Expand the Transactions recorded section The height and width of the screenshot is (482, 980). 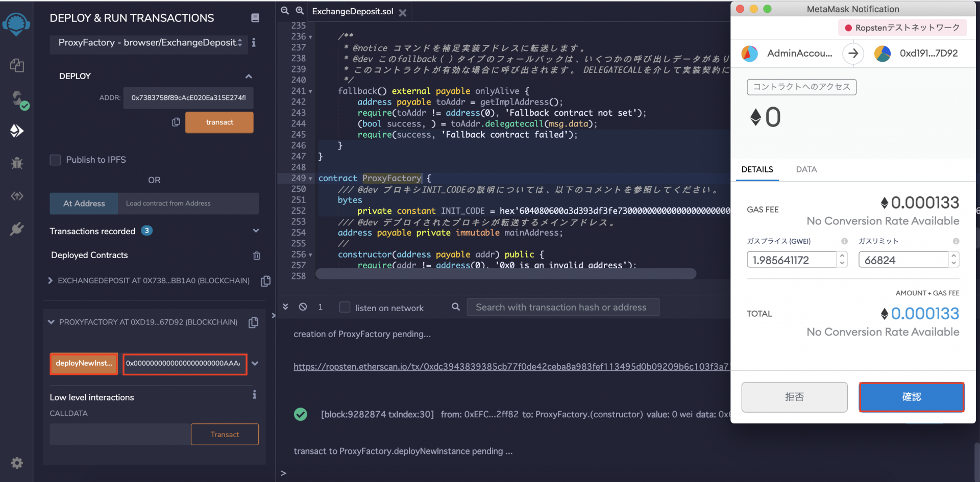click(x=256, y=231)
